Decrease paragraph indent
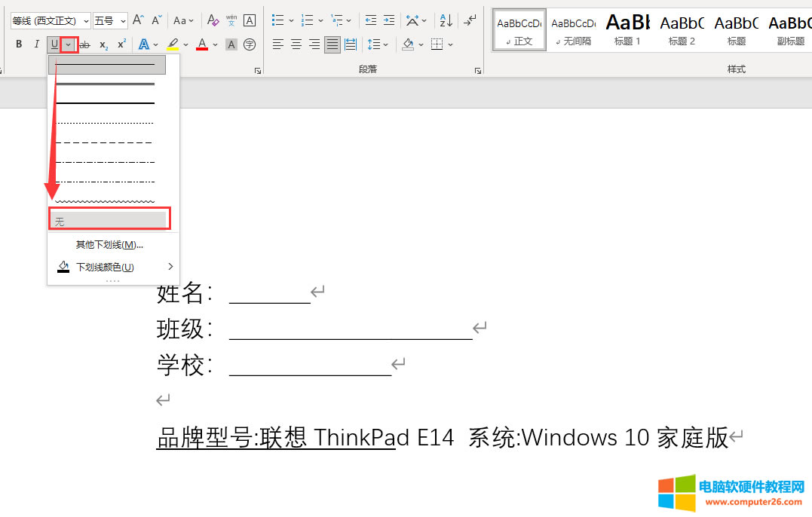Image resolution: width=812 pixels, height=517 pixels. tap(371, 20)
